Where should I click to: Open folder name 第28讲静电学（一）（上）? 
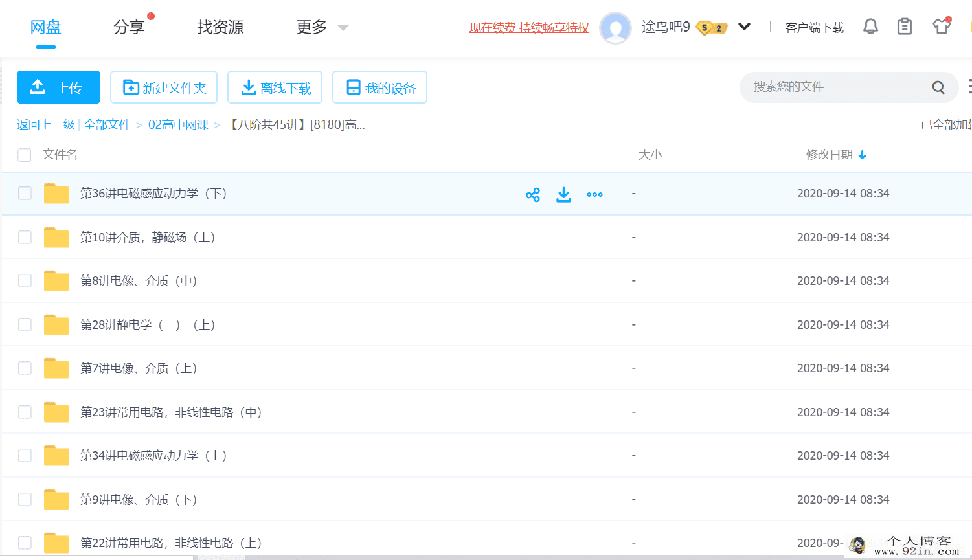tap(148, 325)
